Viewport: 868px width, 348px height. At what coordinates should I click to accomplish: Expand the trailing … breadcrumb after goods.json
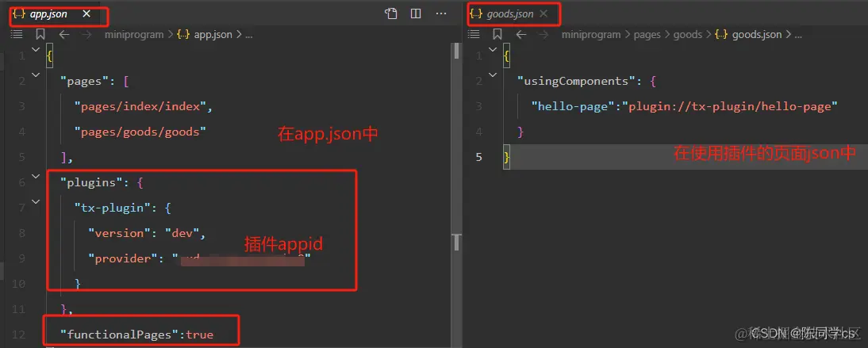[797, 34]
